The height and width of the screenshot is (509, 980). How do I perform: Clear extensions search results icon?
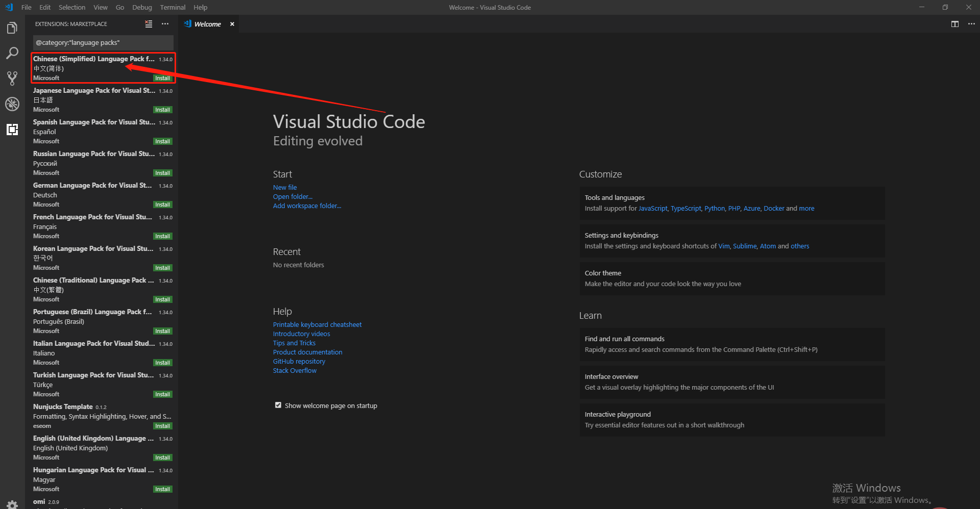(149, 24)
